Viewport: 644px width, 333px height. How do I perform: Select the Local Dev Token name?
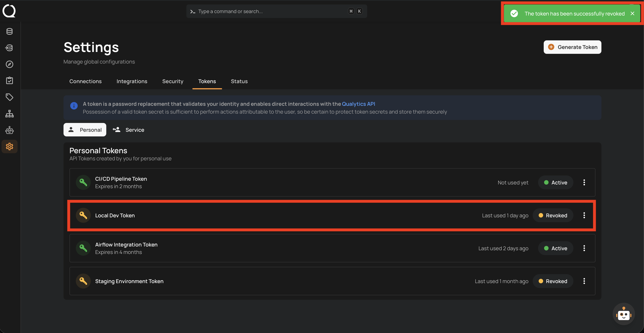(115, 215)
